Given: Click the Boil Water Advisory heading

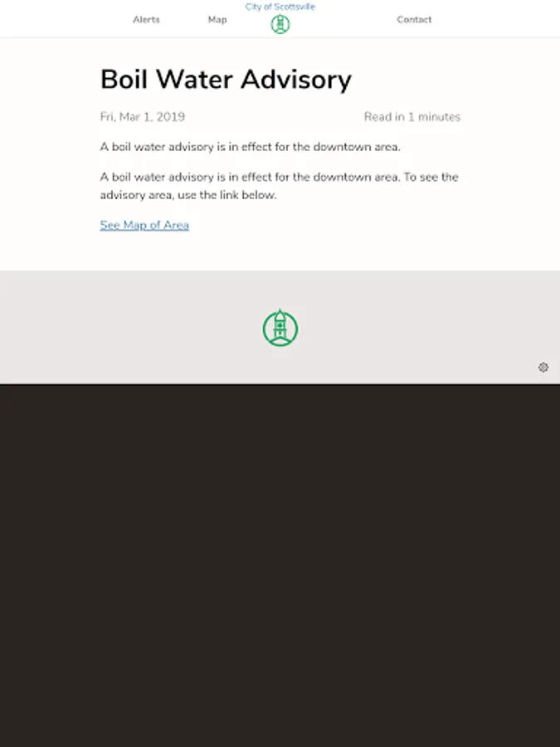Looking at the screenshot, I should coord(226,79).
